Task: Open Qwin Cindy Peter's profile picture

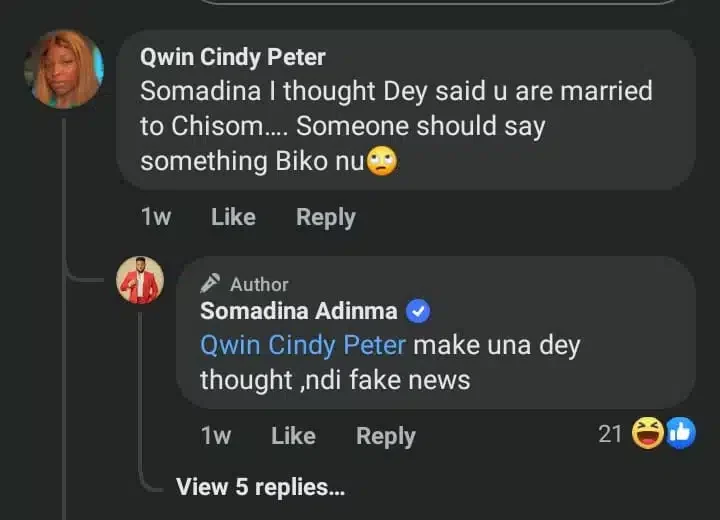Action: [x=65, y=68]
